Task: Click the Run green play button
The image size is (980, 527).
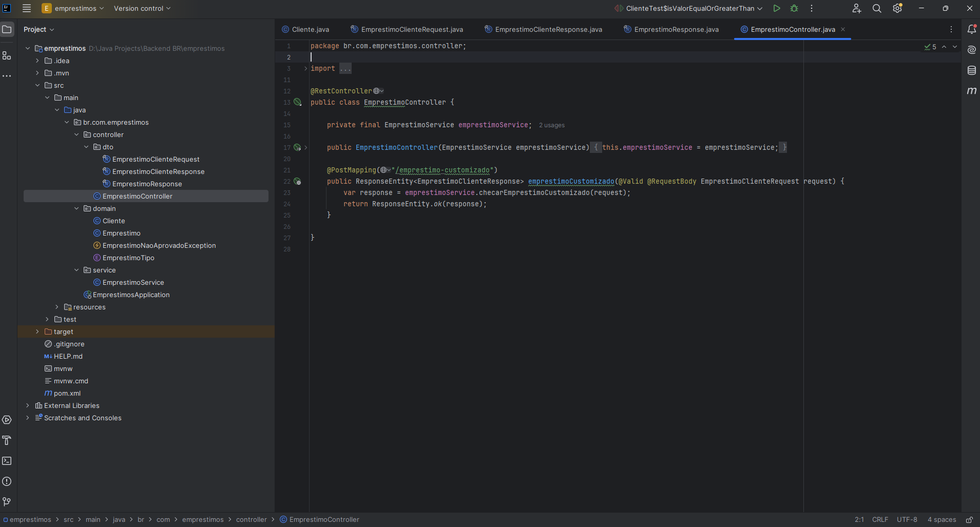Action: click(x=777, y=8)
